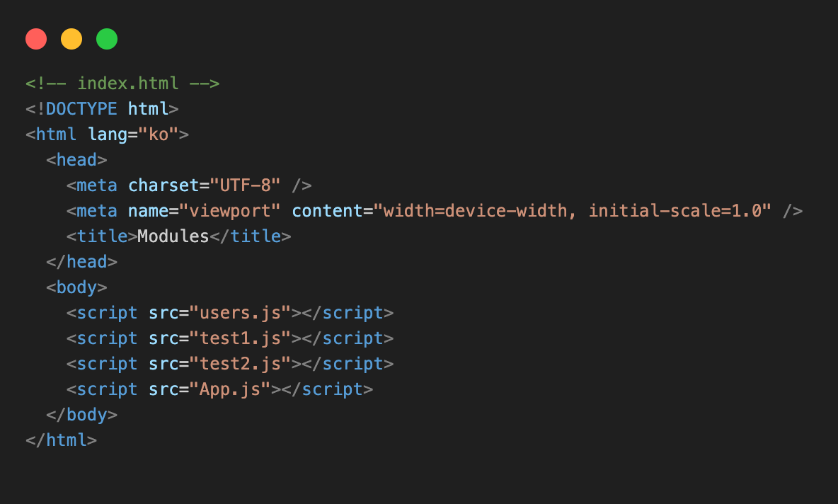Click the index.html comment line
Image resolution: width=838 pixels, height=504 pixels.
point(122,84)
